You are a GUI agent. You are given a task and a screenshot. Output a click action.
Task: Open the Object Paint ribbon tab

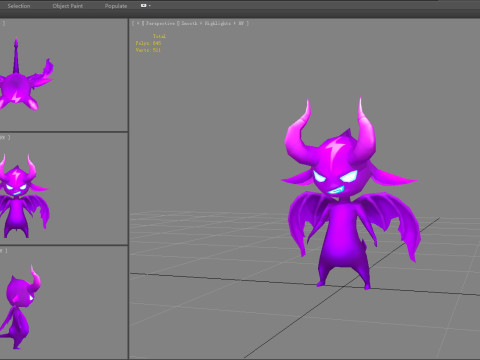click(68, 6)
